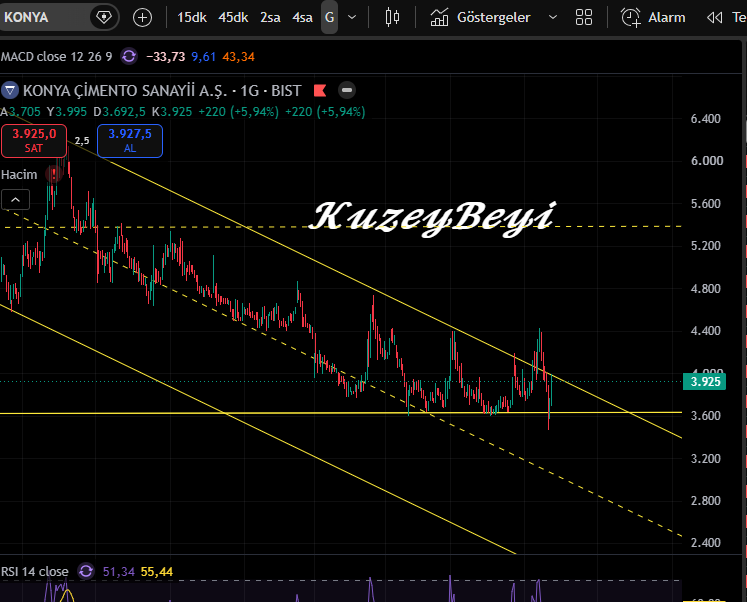747x602 pixels.
Task: Click the yellow RSI value 55,44
Action: (x=157, y=571)
